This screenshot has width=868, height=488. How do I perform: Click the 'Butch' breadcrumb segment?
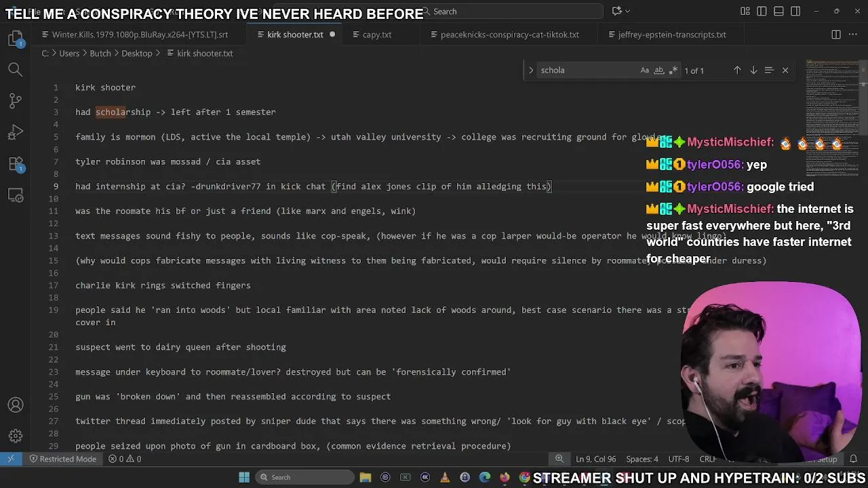click(x=100, y=54)
